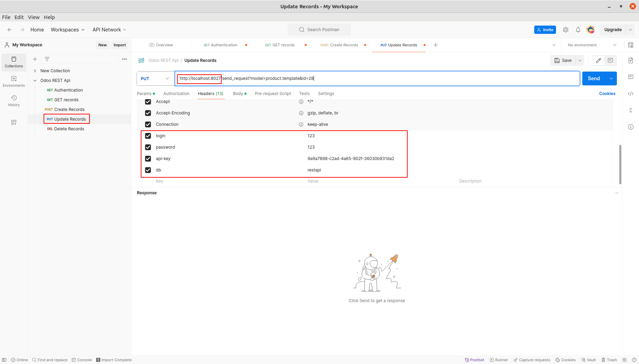
Task: Select Delete Records request in collection
Action: click(69, 129)
